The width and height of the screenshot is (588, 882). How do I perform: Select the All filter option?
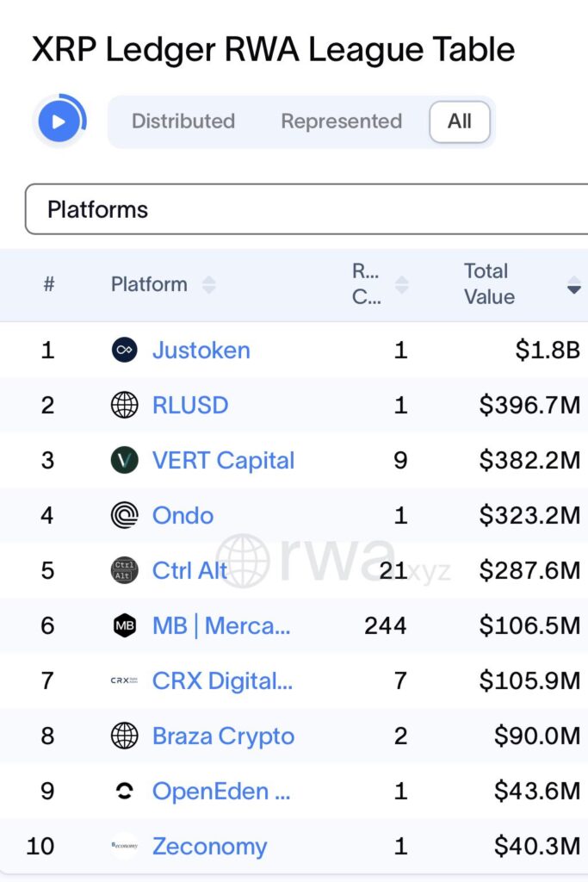[x=460, y=121]
